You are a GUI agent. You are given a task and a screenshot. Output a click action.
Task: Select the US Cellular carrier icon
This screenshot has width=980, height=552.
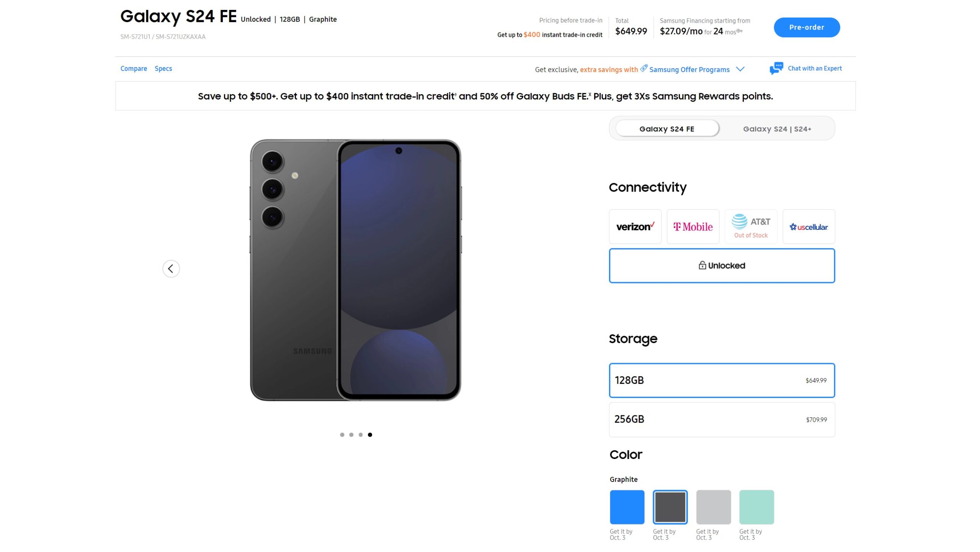point(808,226)
